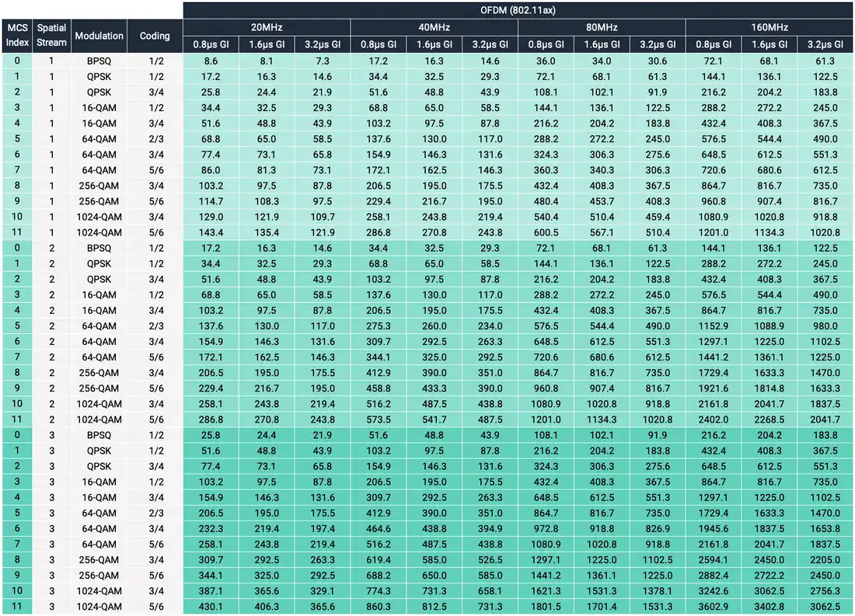Select the BPSQ modulation cell for 3 streams
The image size is (855, 616).
pos(99,435)
